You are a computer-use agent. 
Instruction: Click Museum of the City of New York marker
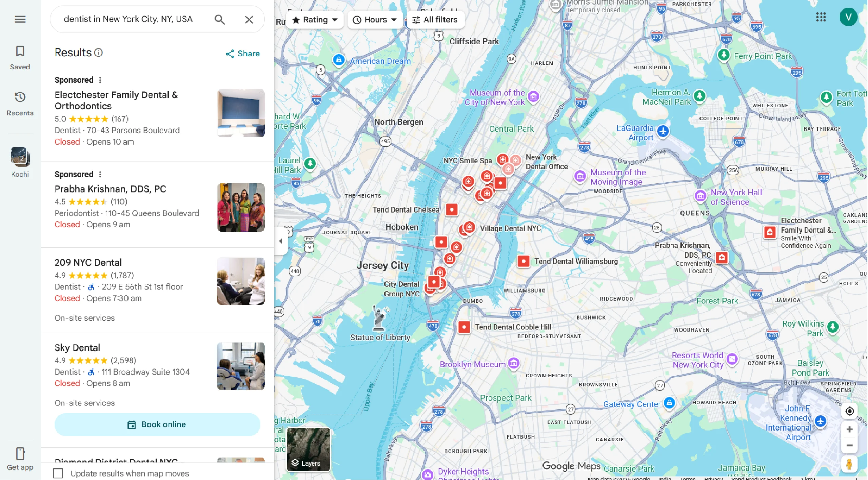point(533,97)
